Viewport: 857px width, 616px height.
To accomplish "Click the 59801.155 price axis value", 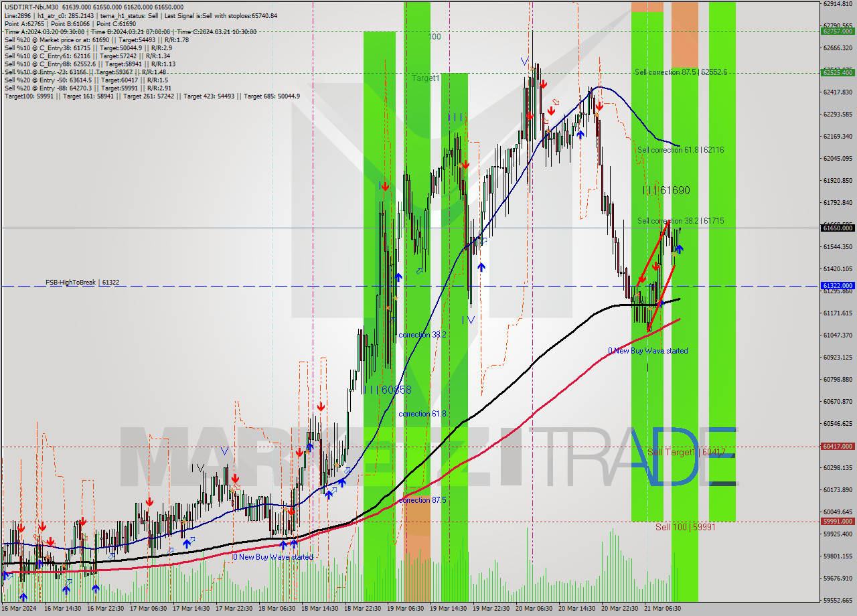I will pos(838,556).
